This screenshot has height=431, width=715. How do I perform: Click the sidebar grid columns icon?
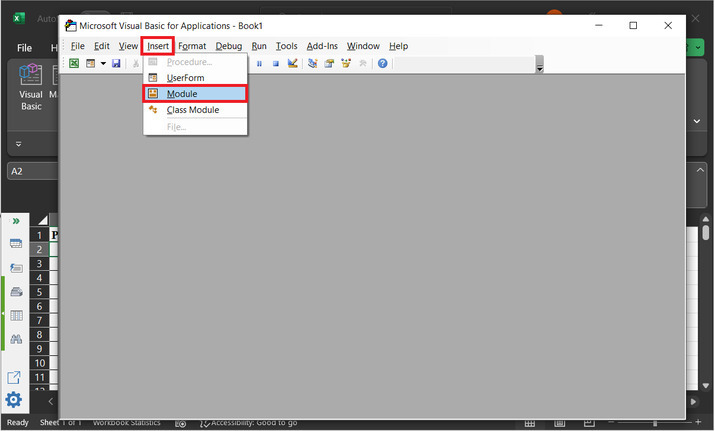click(16, 316)
